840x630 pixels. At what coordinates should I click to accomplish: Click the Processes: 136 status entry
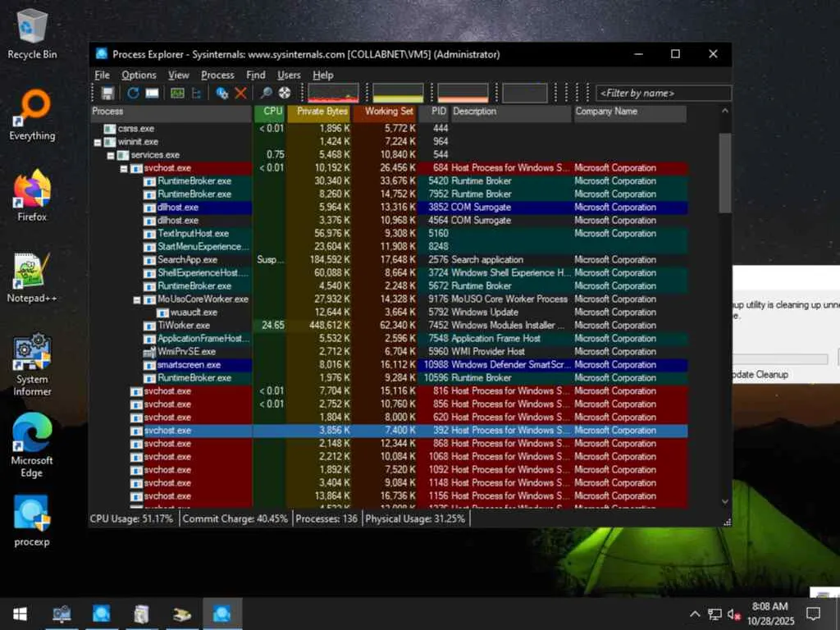point(326,519)
